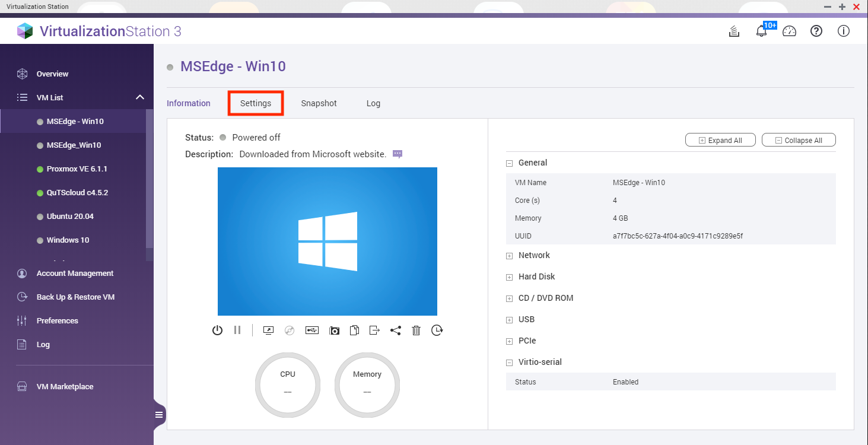Switch to the Settings tab

(x=256, y=103)
